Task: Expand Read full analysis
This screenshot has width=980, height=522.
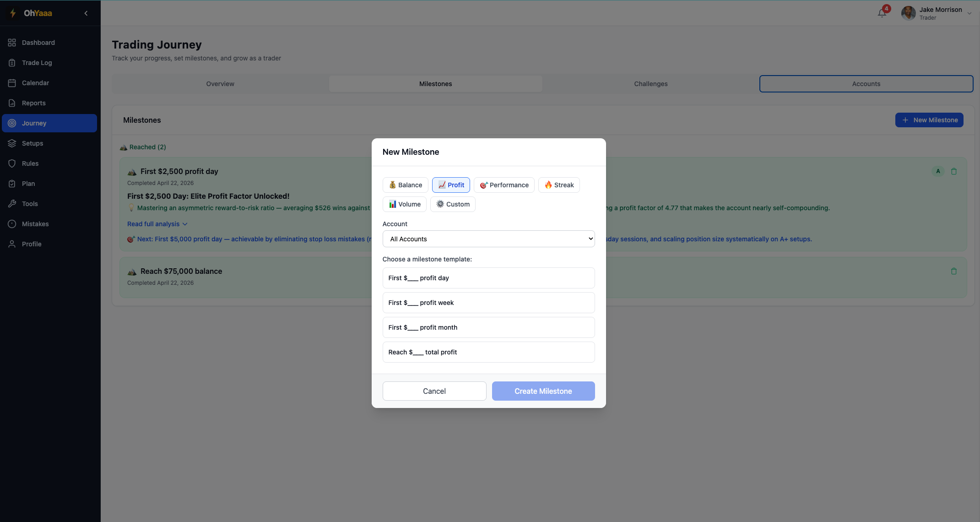Action: [157, 224]
